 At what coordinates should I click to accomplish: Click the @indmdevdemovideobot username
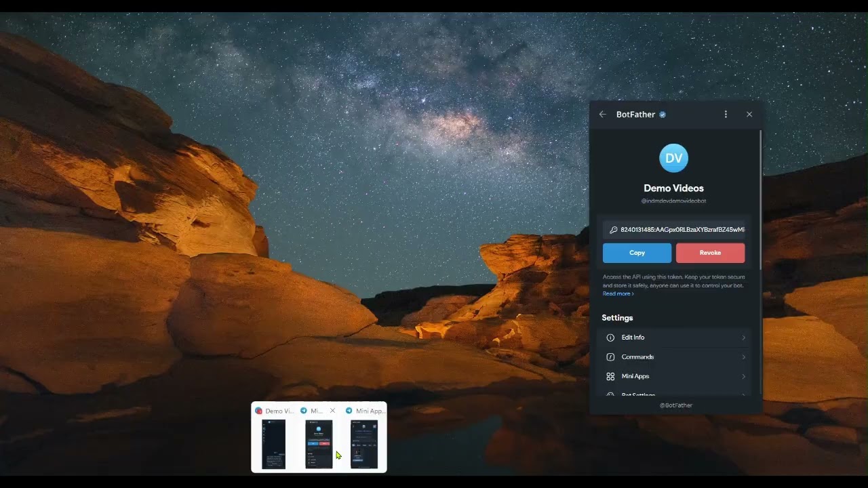click(x=673, y=201)
